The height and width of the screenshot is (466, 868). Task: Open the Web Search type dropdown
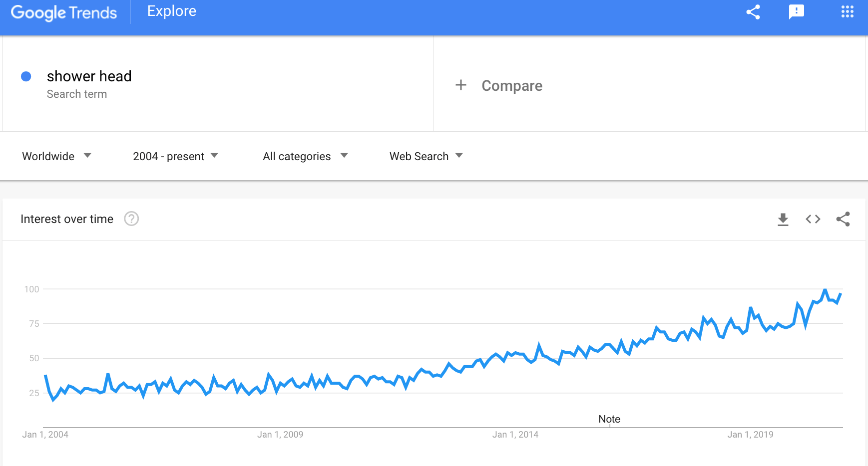(x=426, y=156)
